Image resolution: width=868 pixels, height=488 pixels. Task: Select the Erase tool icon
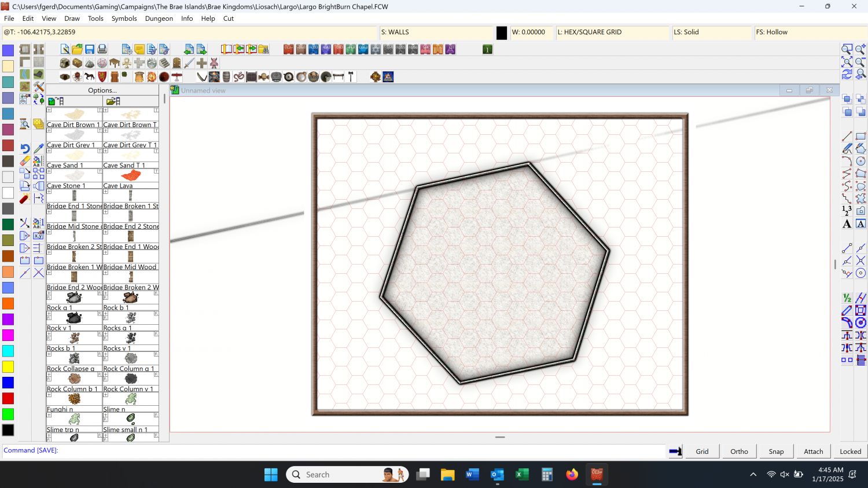(24, 161)
